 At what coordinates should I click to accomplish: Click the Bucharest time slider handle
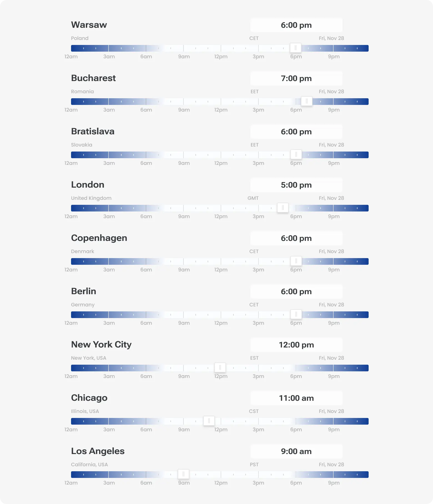[306, 101]
